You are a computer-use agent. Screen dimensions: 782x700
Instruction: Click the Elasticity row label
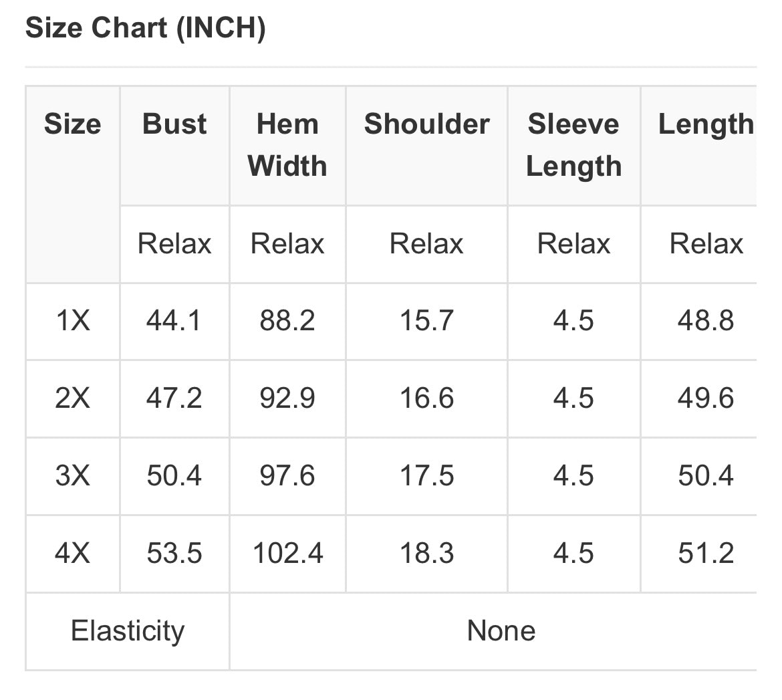coord(127,631)
